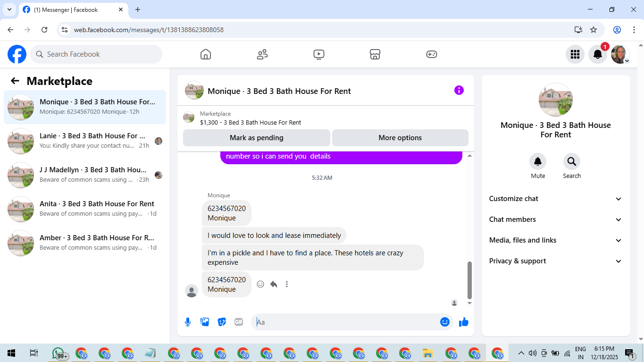Expand Media, files and links section

click(556, 240)
